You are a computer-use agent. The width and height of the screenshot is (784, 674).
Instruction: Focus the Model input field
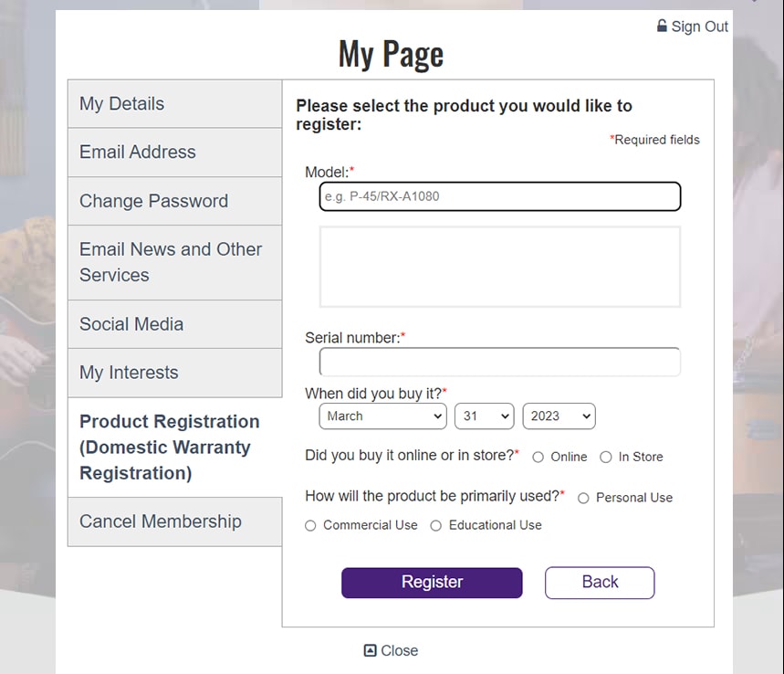coord(500,196)
